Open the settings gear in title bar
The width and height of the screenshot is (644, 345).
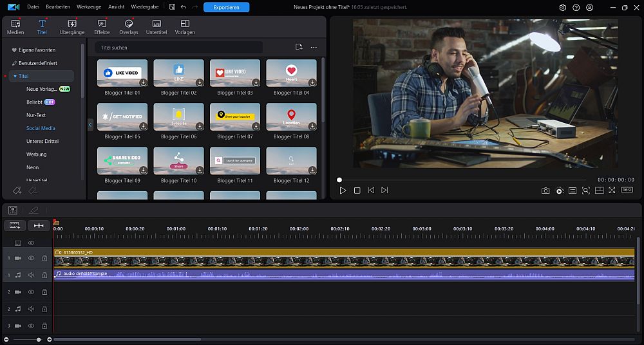pos(563,8)
